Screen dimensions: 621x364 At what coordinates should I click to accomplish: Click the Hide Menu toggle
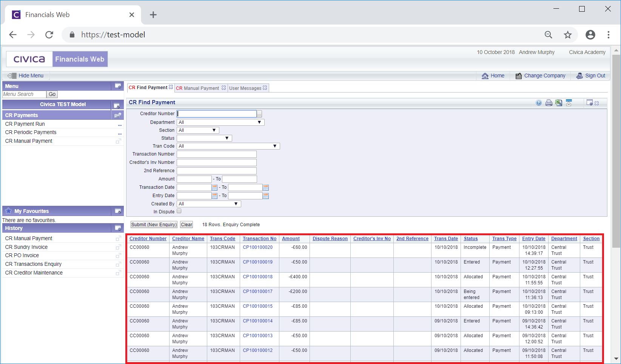pyautogui.click(x=25, y=76)
